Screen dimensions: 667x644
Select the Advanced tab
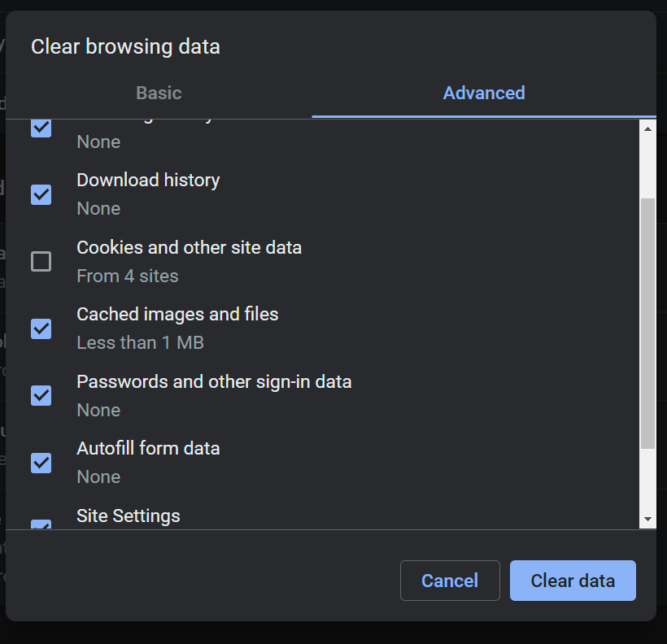(484, 93)
